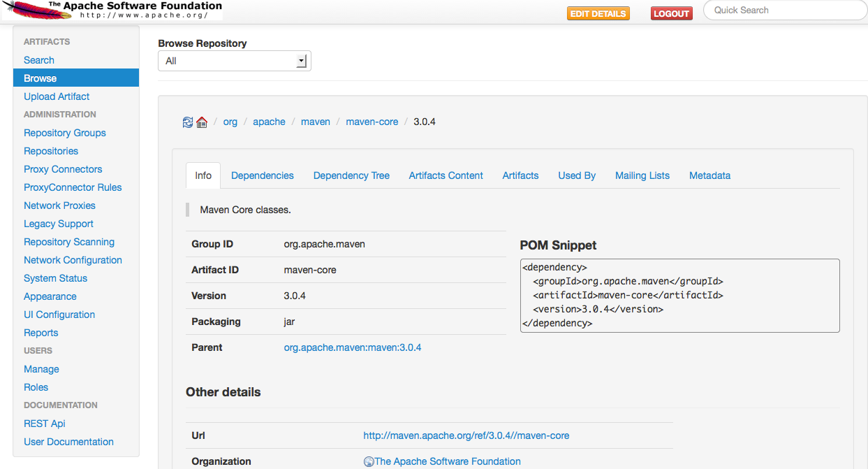Open Search in the sidebar
This screenshot has width=868, height=469.
(x=39, y=60)
